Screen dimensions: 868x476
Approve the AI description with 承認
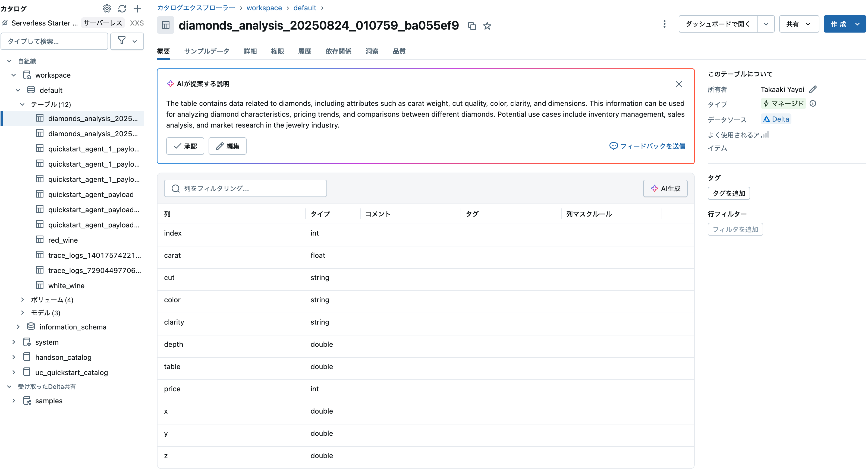(185, 146)
